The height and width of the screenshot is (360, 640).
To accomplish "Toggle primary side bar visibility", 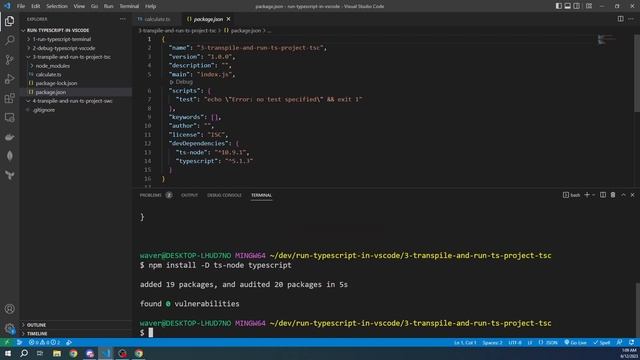I will [559, 6].
